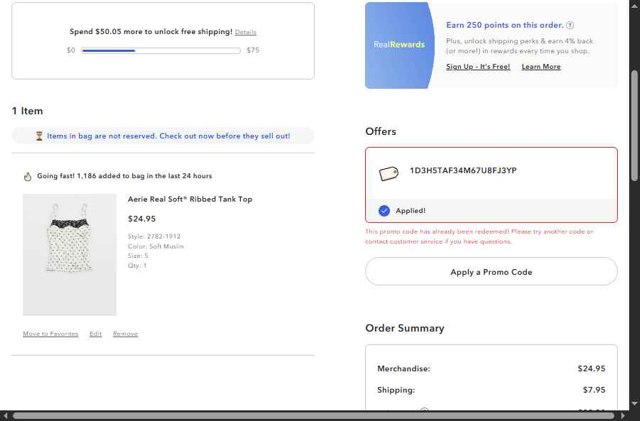Click the horizontal scrollbar at bottom
Image resolution: width=640 pixels, height=421 pixels.
(313, 416)
